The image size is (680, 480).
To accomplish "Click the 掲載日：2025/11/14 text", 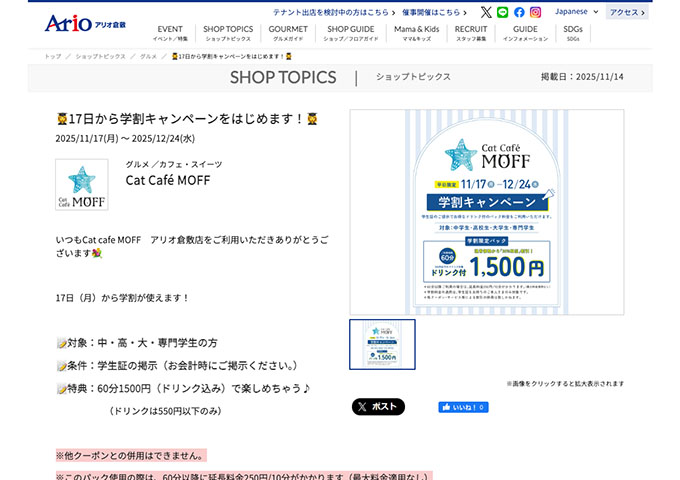I will pyautogui.click(x=582, y=77).
